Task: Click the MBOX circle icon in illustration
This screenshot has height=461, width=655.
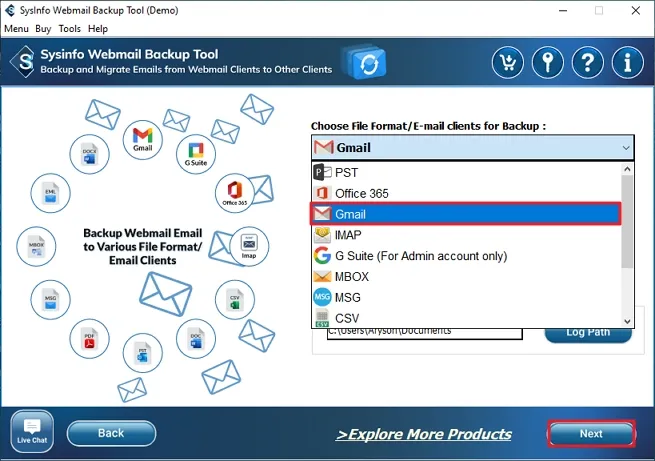Action: pos(36,246)
